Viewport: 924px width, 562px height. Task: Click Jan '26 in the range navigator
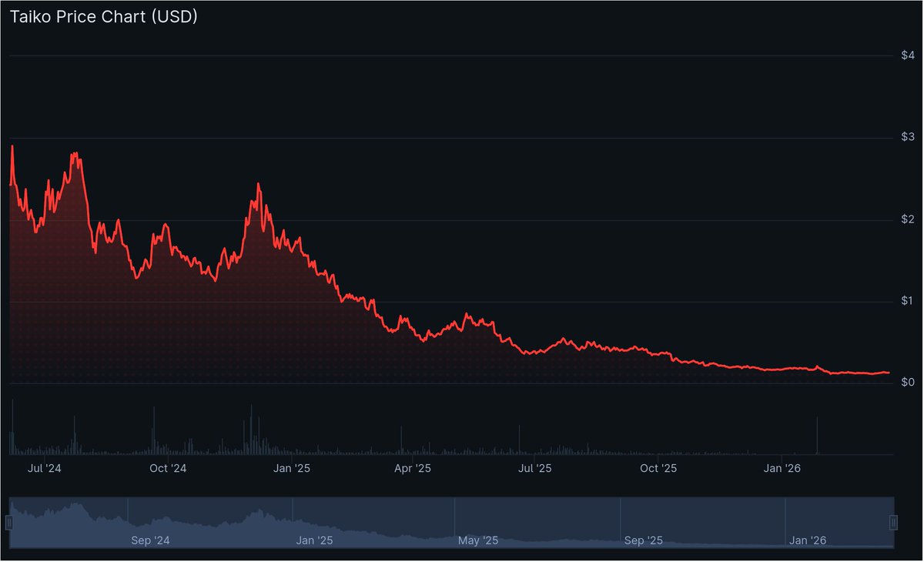point(808,541)
